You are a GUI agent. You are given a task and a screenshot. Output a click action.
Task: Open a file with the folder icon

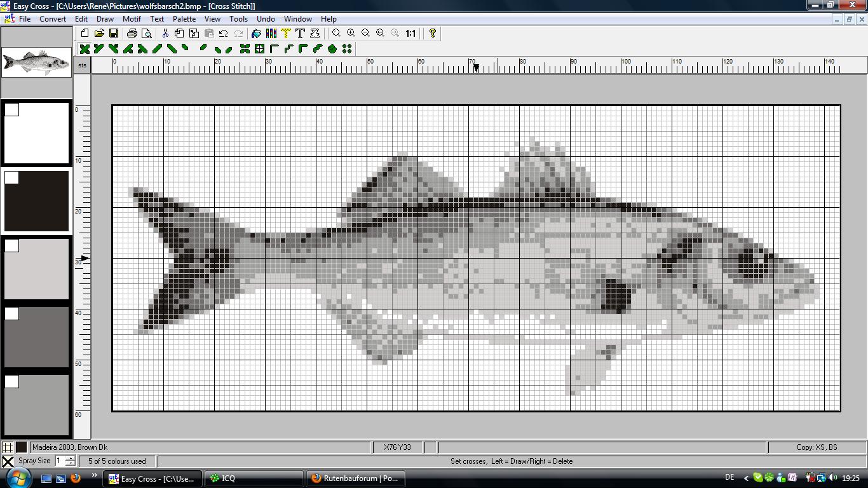click(x=99, y=33)
